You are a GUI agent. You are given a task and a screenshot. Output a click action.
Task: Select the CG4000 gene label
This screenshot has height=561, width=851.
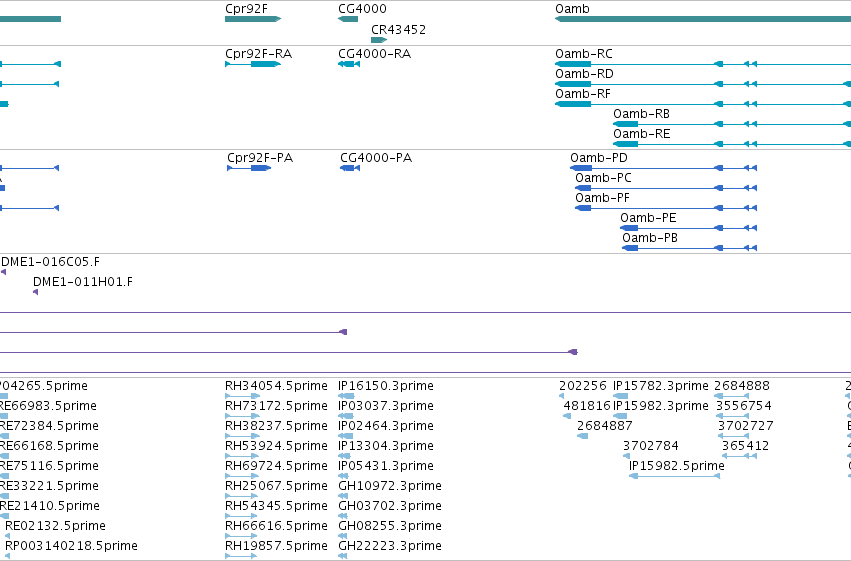pos(362,9)
